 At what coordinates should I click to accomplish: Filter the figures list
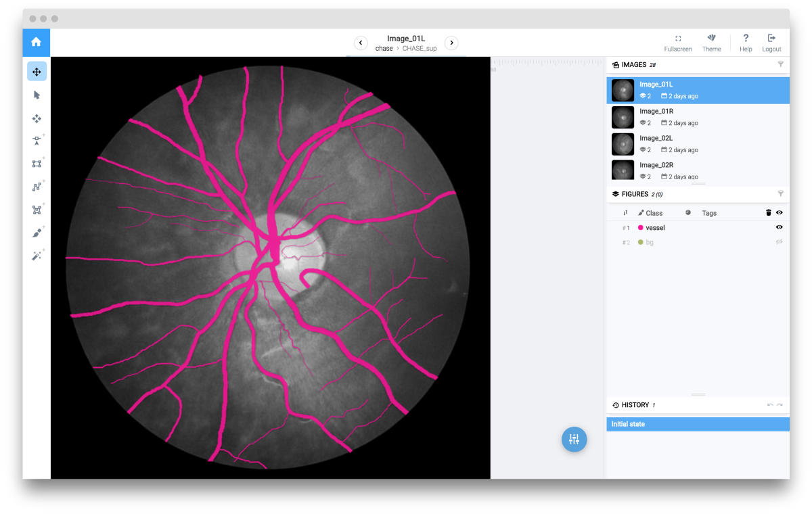780,194
